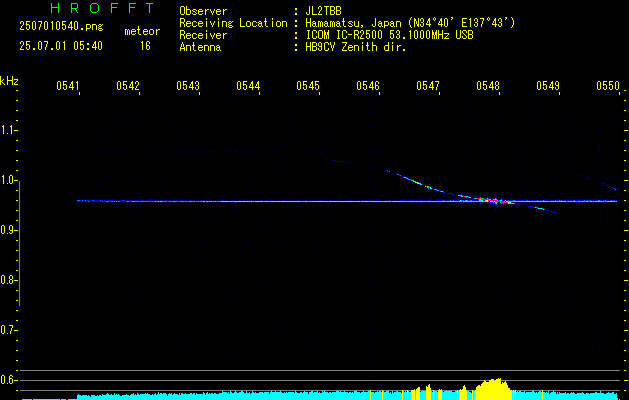The height and width of the screenshot is (400, 629).
Task: Click time marker 0544
Action: point(247,85)
